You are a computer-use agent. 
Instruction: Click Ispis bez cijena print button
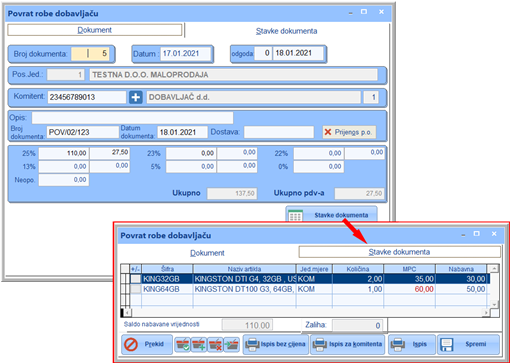(276, 344)
